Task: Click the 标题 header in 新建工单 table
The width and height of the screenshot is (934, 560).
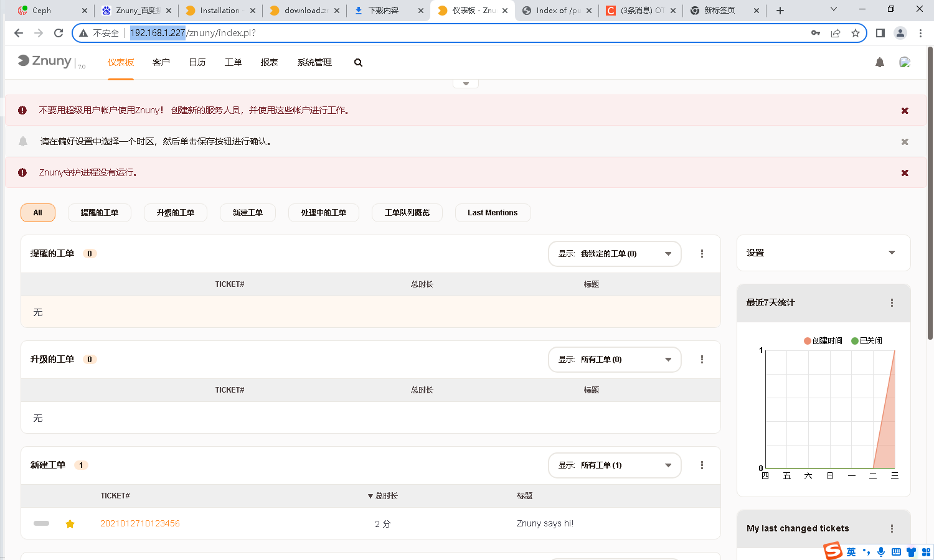Action: 524,496
